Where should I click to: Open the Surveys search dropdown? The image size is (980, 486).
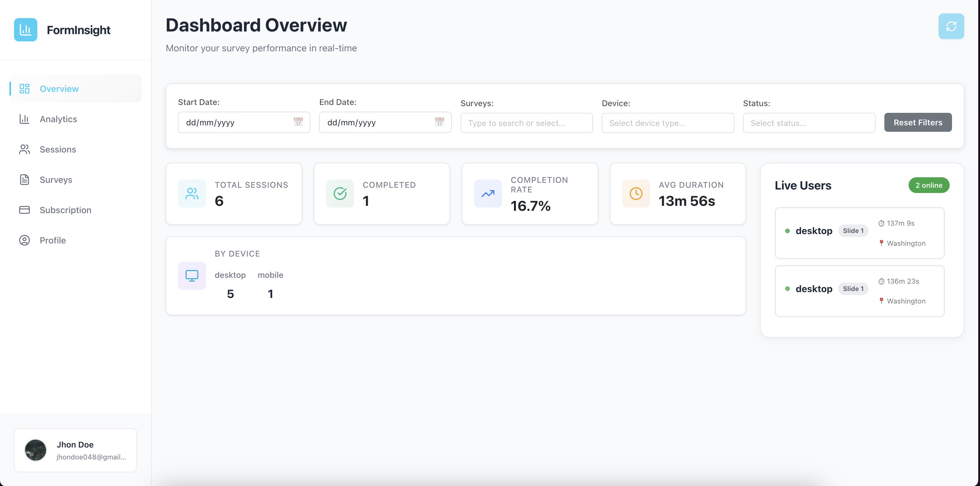coord(526,122)
